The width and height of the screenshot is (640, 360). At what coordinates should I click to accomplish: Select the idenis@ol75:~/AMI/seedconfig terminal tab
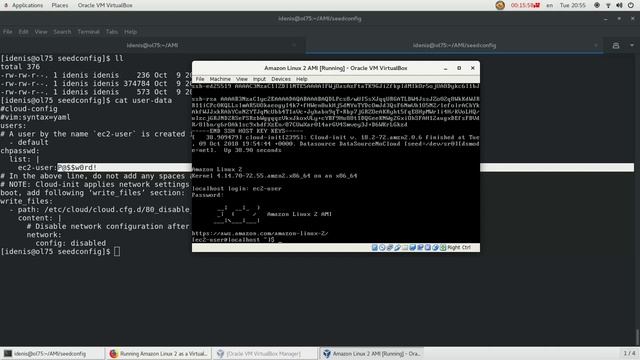pos(454,45)
